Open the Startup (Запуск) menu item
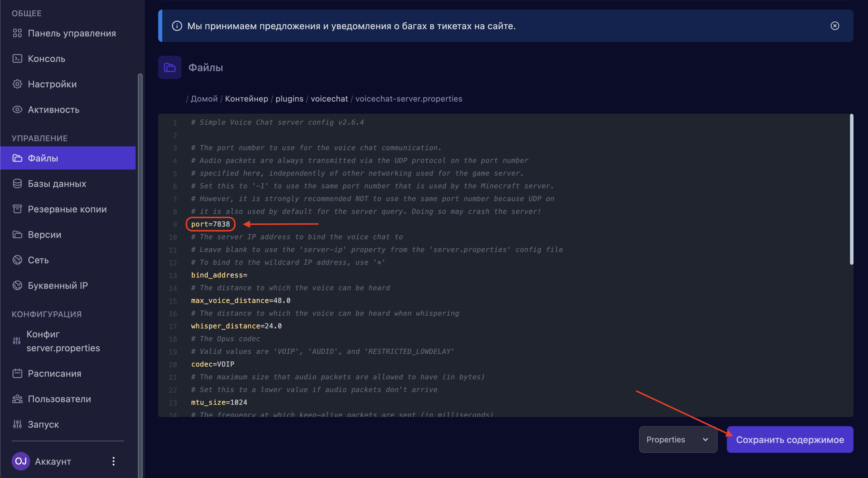This screenshot has height=478, width=868. [43, 424]
